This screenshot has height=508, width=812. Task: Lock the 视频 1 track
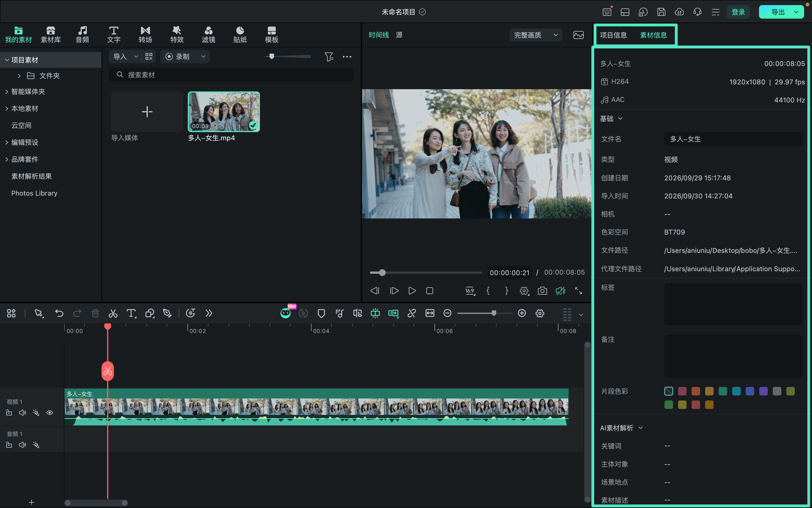(9, 413)
